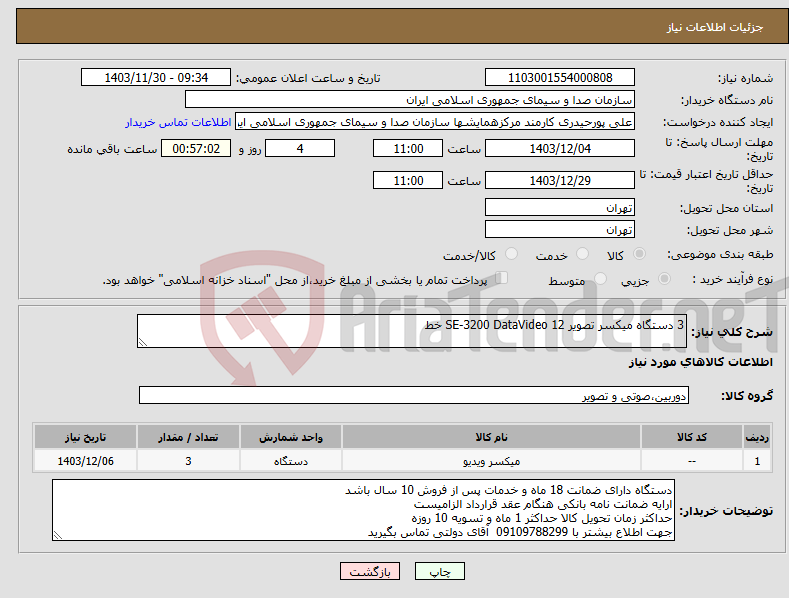Click the resize handle of description textarea
This screenshot has width=789, height=598.
[143, 342]
